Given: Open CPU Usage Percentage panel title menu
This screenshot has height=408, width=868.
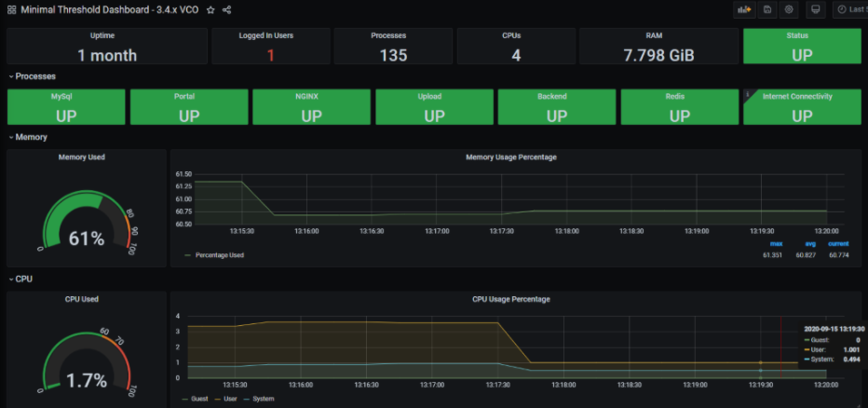Looking at the screenshot, I should [x=511, y=299].
